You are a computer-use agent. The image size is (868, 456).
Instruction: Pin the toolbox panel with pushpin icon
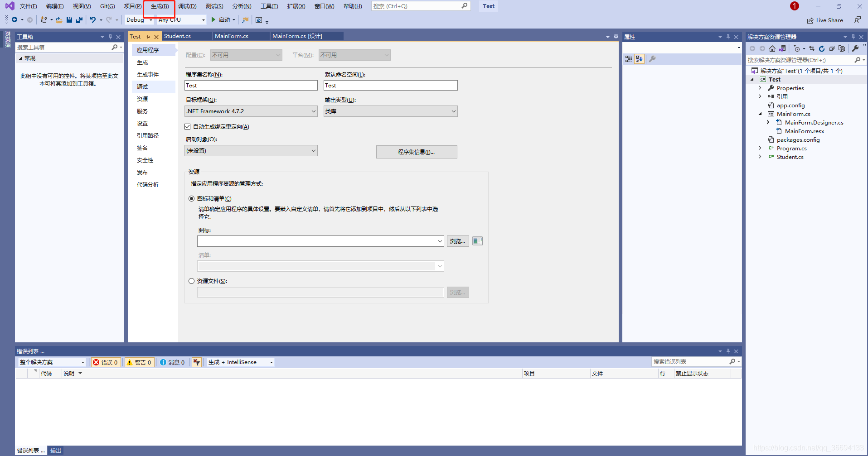110,37
